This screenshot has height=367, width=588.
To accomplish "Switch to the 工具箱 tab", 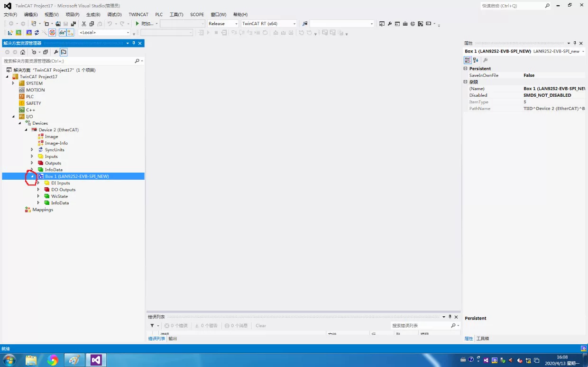I will point(483,339).
